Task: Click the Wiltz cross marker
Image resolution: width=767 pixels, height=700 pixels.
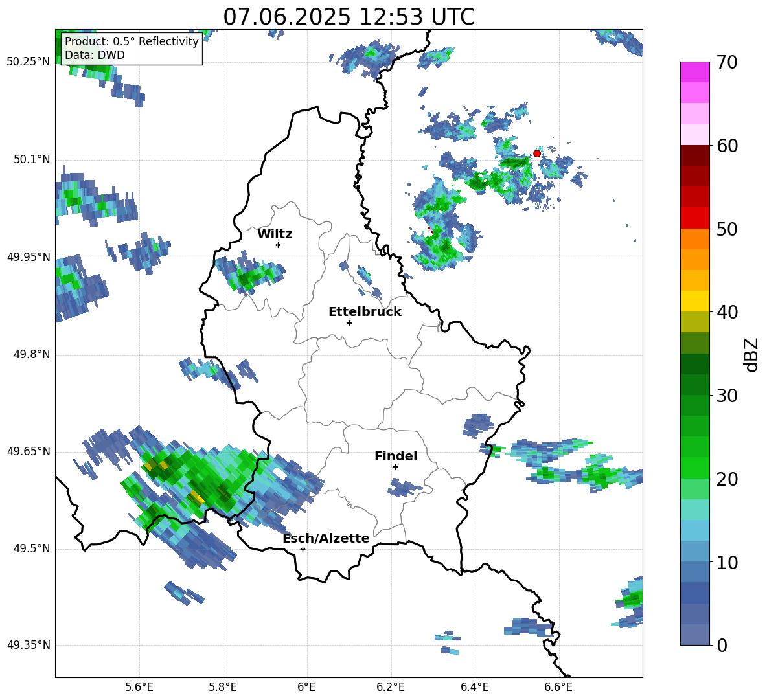Action: point(278,245)
